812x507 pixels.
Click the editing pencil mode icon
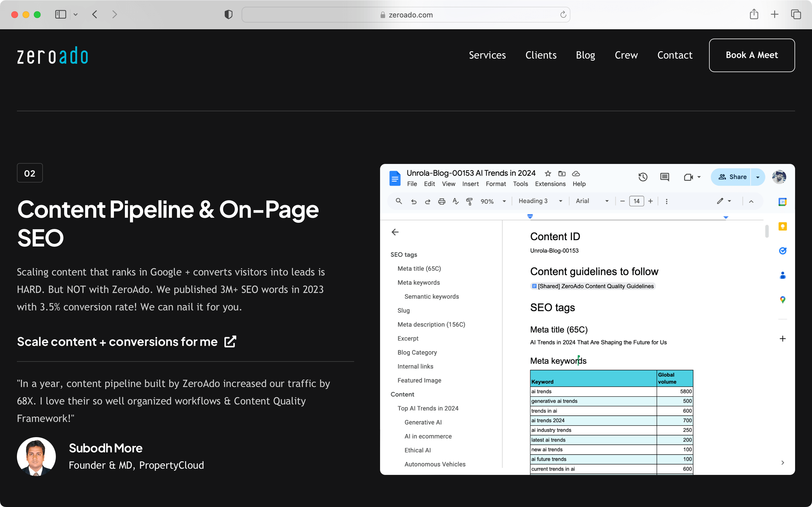720,201
